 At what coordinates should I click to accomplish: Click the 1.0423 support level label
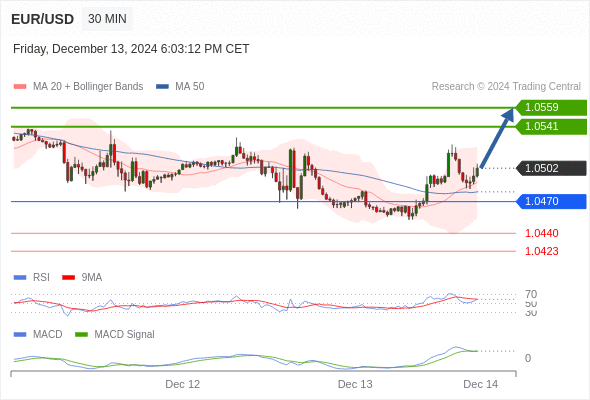click(541, 251)
